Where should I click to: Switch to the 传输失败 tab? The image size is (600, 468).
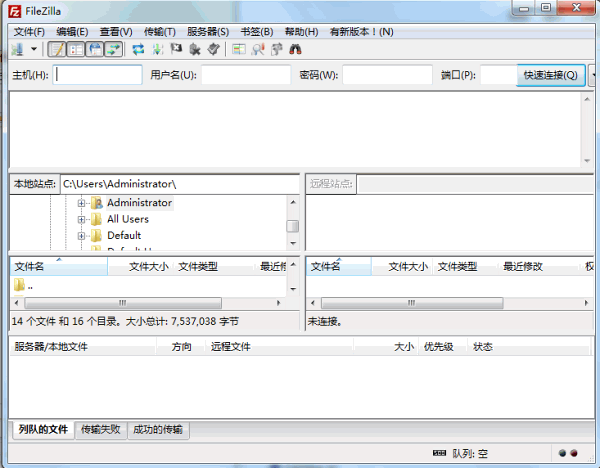tap(101, 430)
